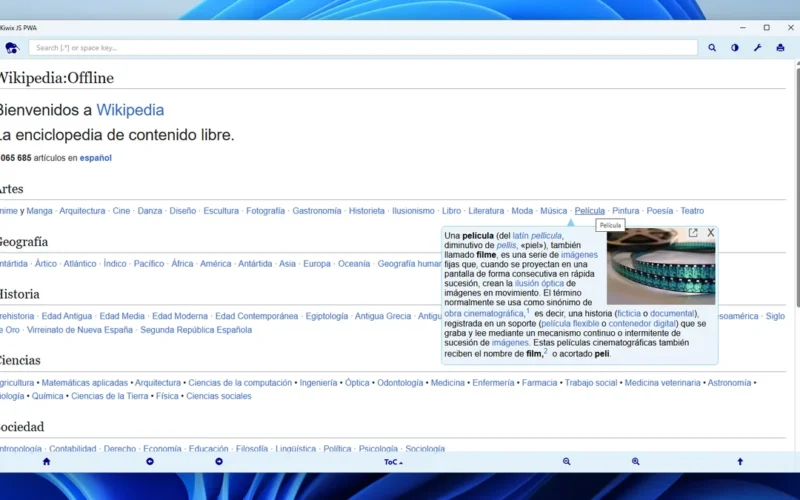Open Virreinato de Nueva España link
Viewport: 800px width, 500px height.
80,330
